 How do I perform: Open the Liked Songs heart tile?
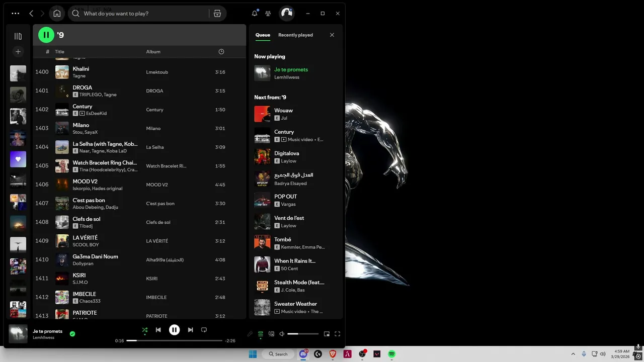(18, 159)
